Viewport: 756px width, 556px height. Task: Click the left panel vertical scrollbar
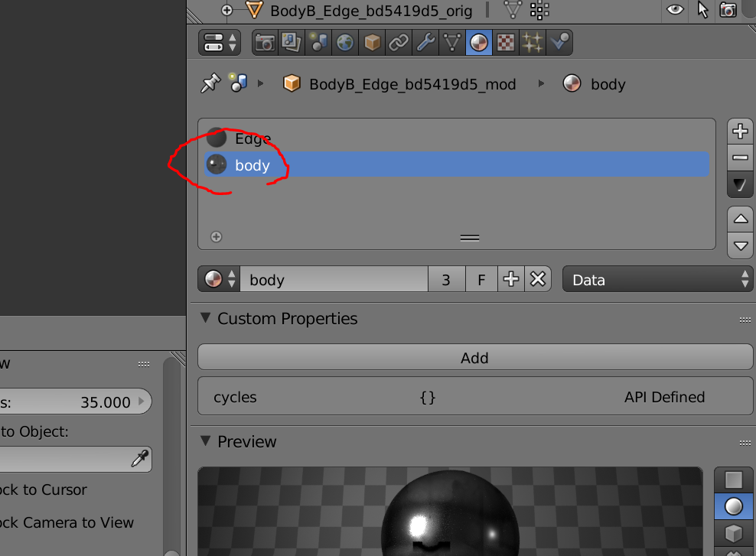[171, 457]
